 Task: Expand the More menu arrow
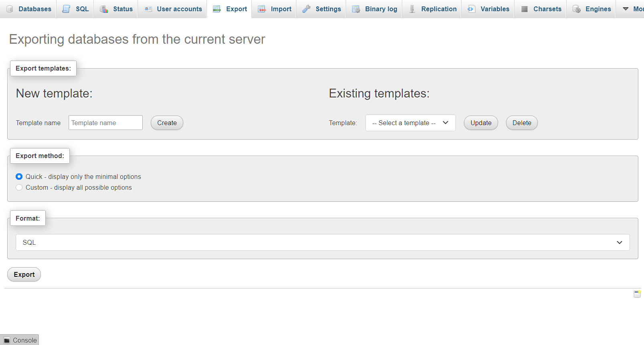(x=626, y=9)
